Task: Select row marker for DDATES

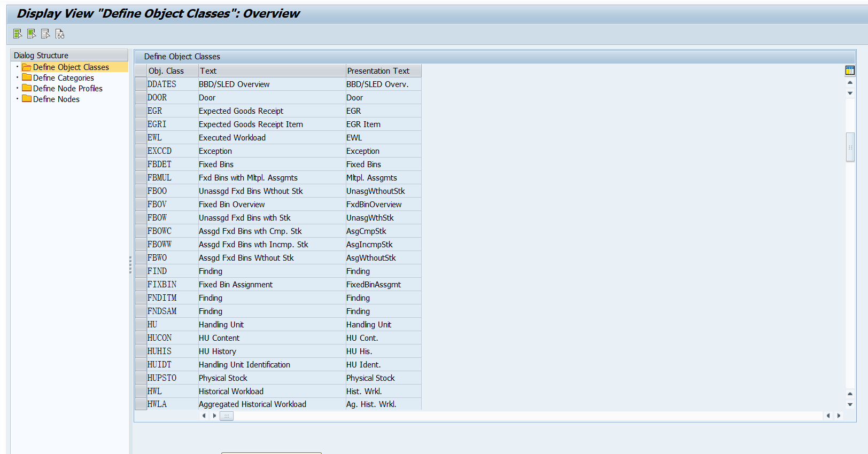Action: pos(141,84)
